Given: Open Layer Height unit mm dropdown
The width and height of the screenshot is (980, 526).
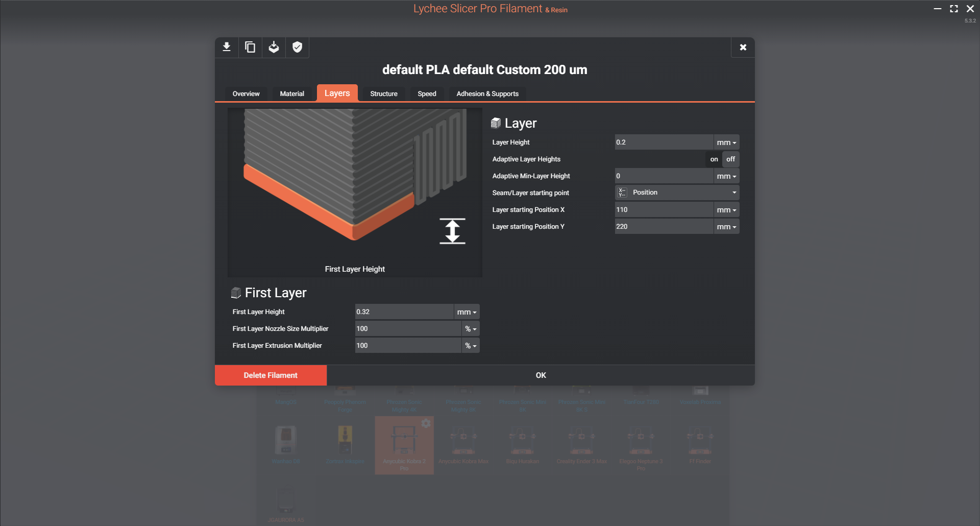Looking at the screenshot, I should [x=726, y=142].
